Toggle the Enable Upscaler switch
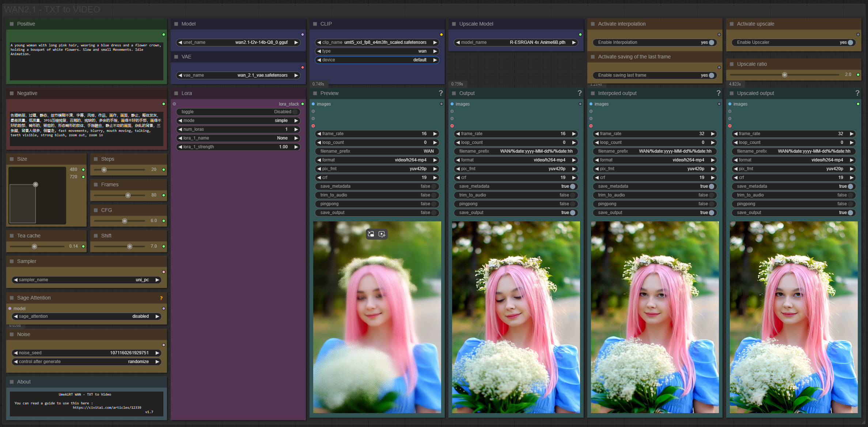The height and width of the screenshot is (427, 868). point(850,42)
